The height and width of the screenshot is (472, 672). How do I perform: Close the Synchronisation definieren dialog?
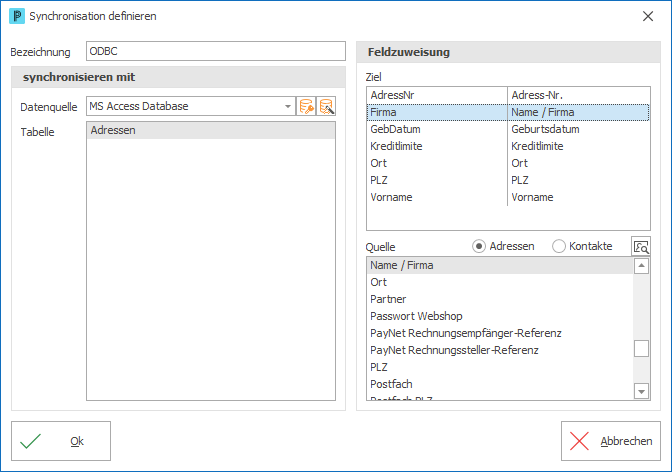point(648,16)
